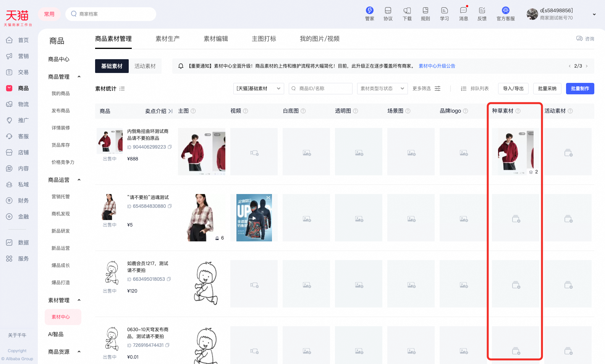Switch to 主图打标 tab
This screenshot has width=605, height=364.
pyautogui.click(x=264, y=39)
